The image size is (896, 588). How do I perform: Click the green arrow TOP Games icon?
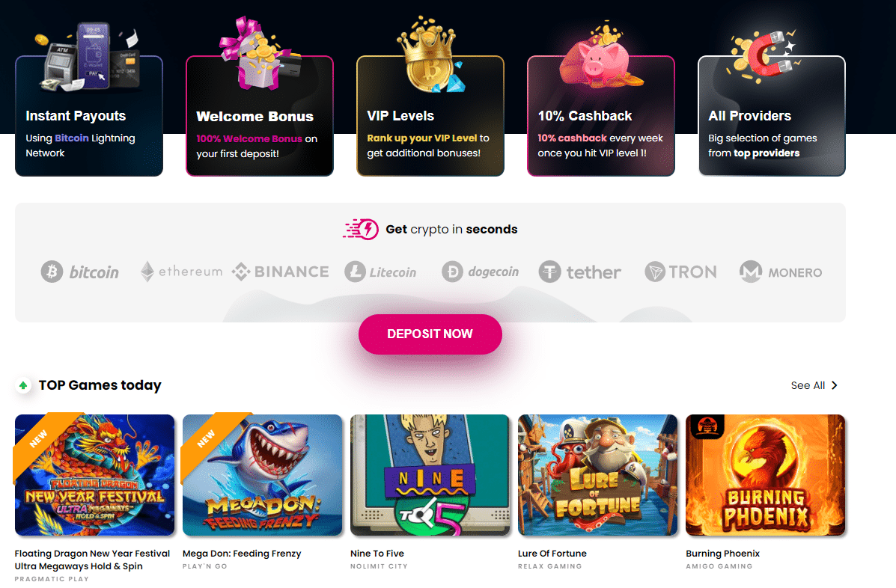[23, 385]
